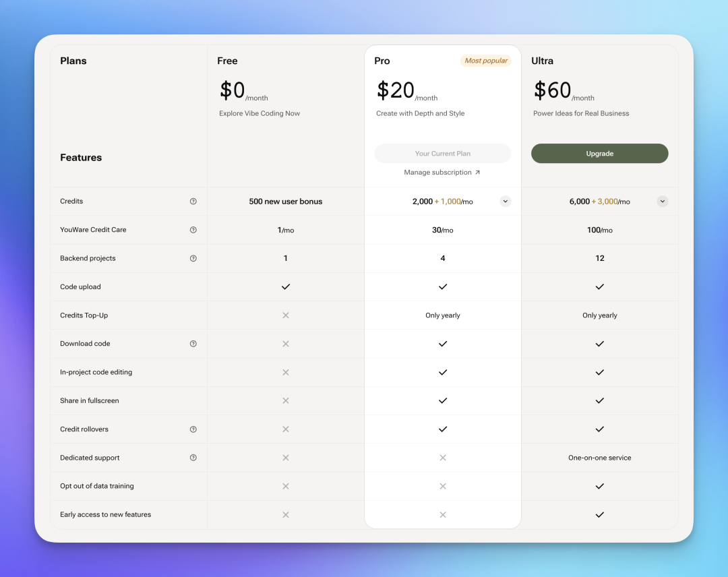Viewport: 728px width, 577px height.
Task: Click the Ultra "Only yearly" top-up cell
Action: (600, 315)
